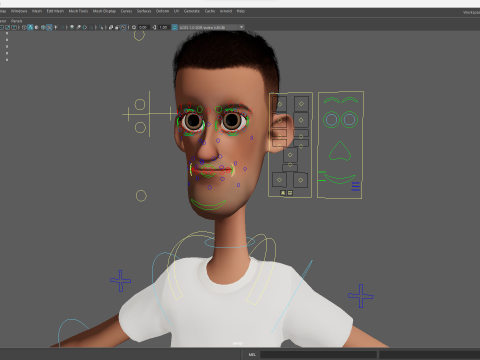Toggle wireframe on shaded icon

pyautogui.click(x=43, y=27)
